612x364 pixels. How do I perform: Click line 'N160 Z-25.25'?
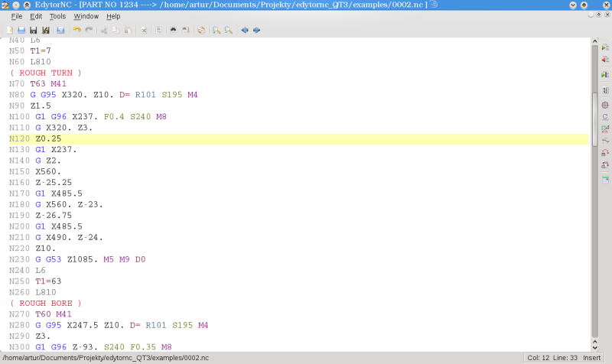[41, 183]
